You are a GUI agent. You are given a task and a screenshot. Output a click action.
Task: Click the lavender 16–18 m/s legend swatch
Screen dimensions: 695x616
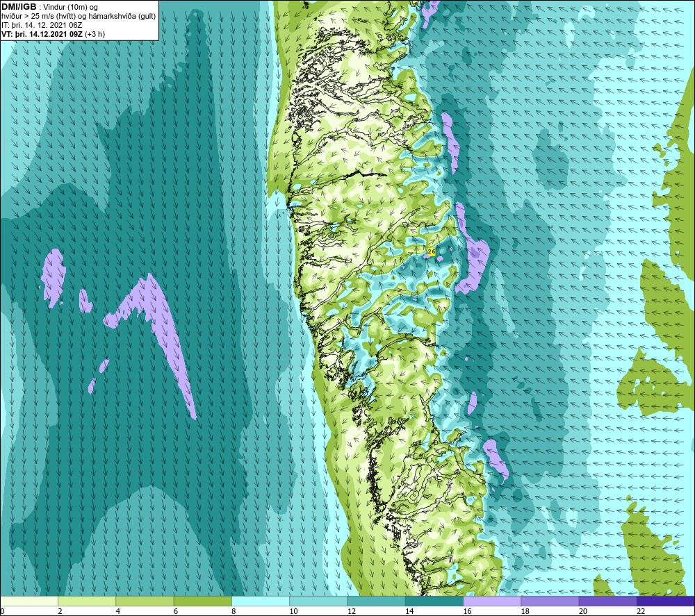point(492,601)
